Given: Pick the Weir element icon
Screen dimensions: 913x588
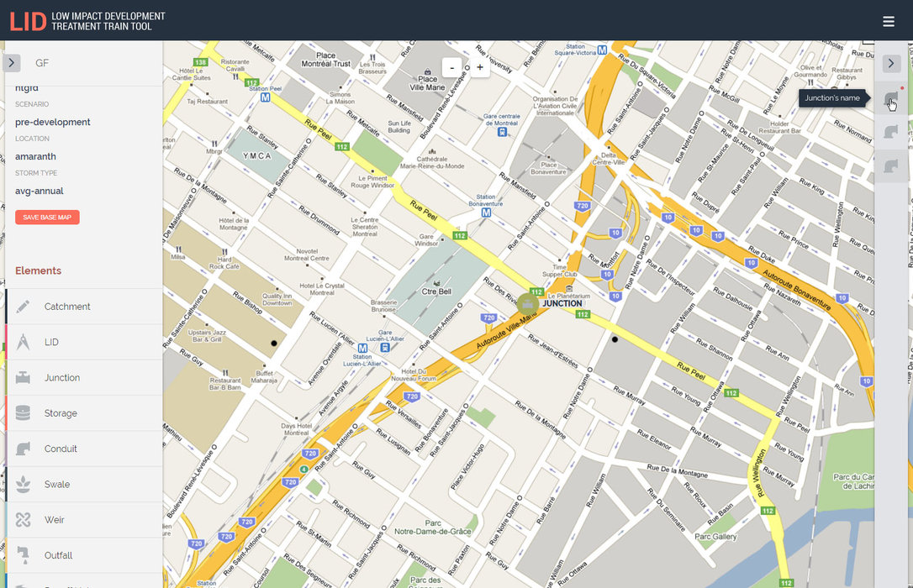Looking at the screenshot, I should 23,519.
